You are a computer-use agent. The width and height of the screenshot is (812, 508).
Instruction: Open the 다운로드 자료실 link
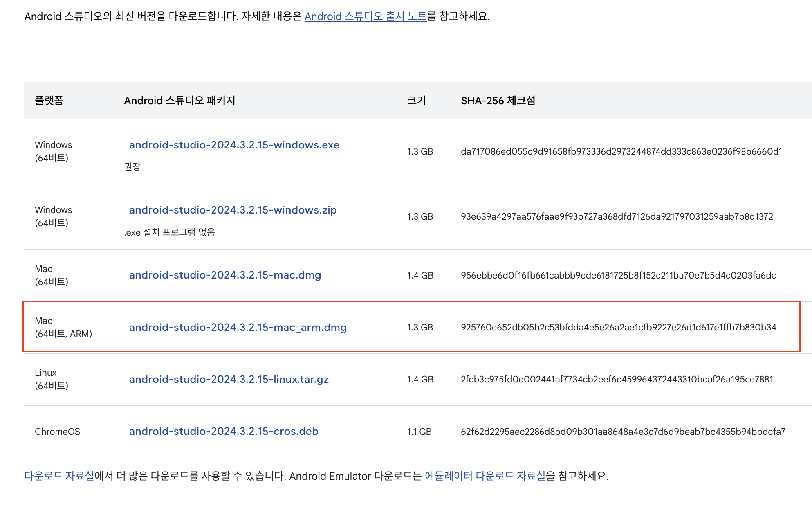click(59, 476)
